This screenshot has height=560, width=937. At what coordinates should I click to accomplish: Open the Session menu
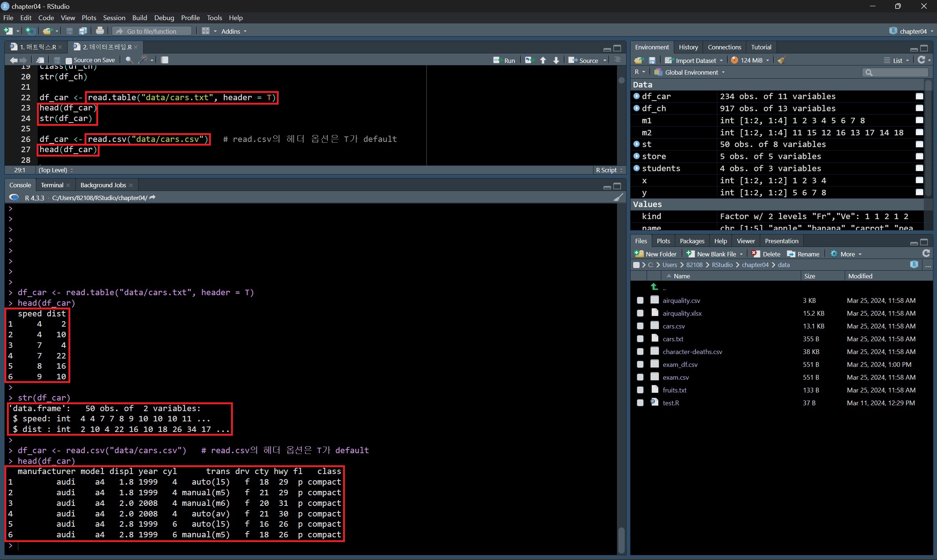[x=114, y=18]
